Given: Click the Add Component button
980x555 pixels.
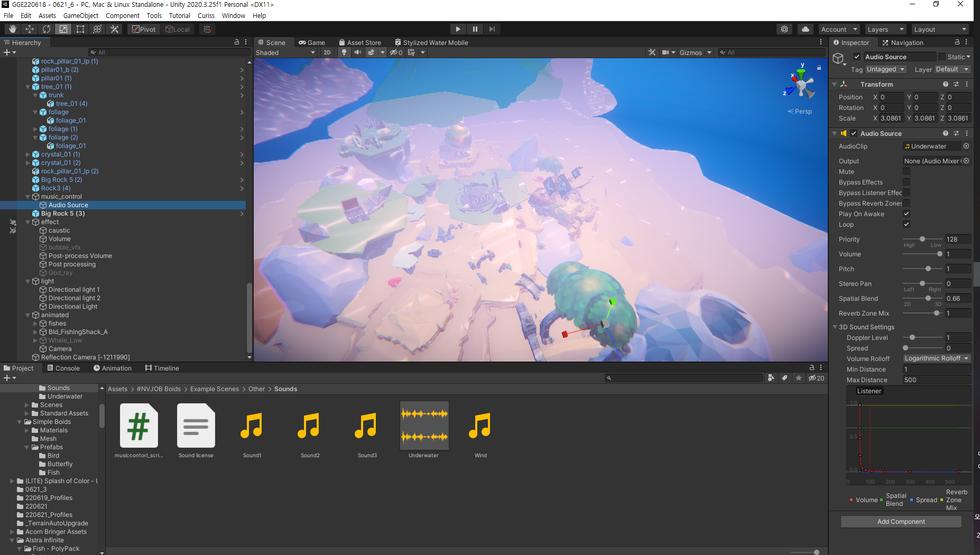Looking at the screenshot, I should click(x=901, y=521).
